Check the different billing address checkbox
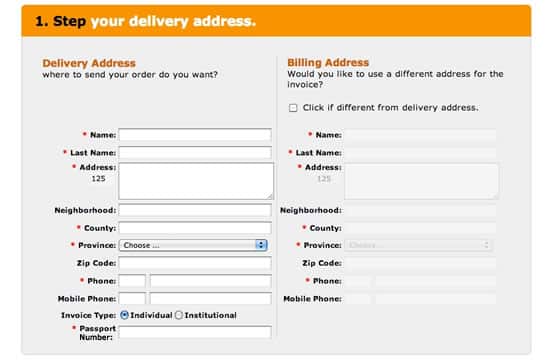 click(293, 108)
